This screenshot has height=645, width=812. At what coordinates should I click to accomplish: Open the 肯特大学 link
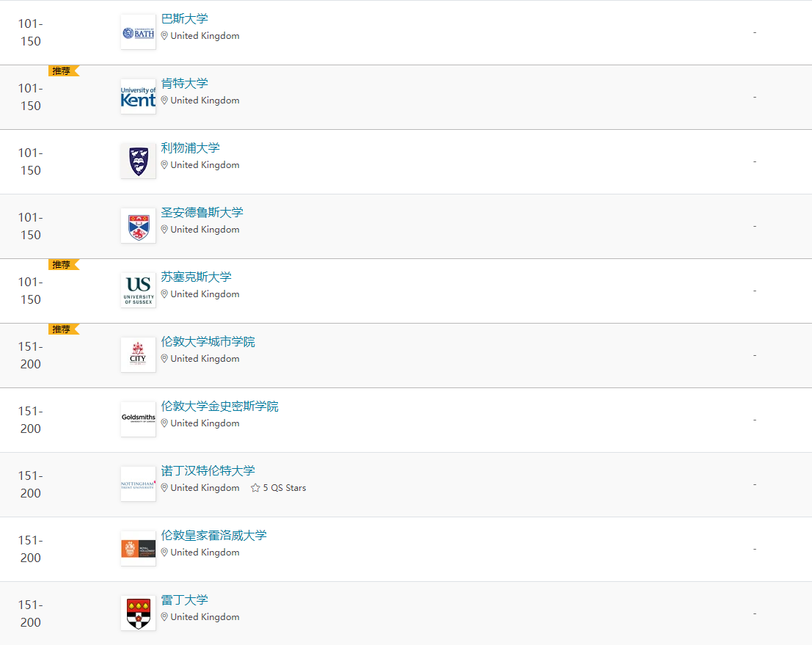coord(184,84)
